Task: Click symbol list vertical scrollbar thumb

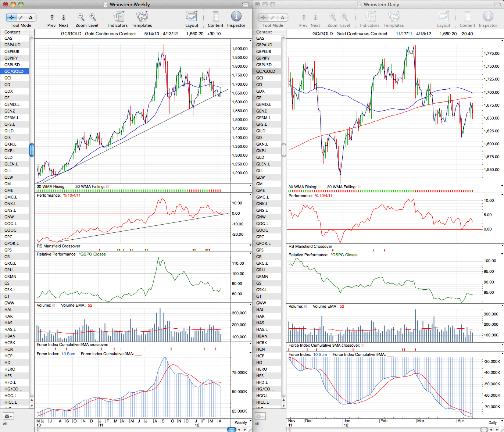Action: click(32, 150)
